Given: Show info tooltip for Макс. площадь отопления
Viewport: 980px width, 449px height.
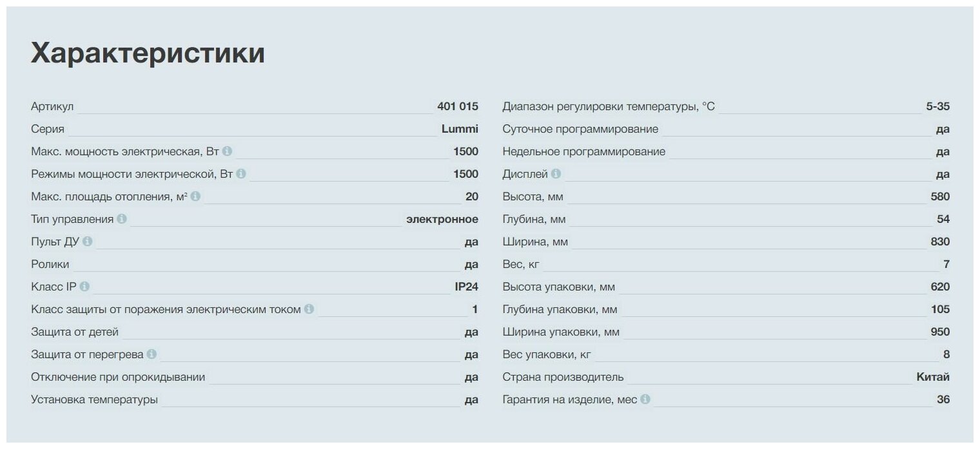Looking at the screenshot, I should 195,196.
